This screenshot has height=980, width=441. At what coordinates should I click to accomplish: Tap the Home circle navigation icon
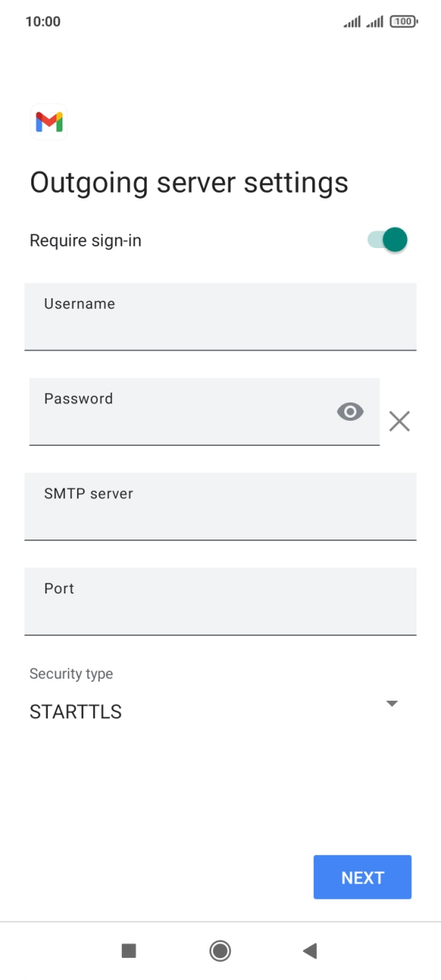tap(220, 951)
